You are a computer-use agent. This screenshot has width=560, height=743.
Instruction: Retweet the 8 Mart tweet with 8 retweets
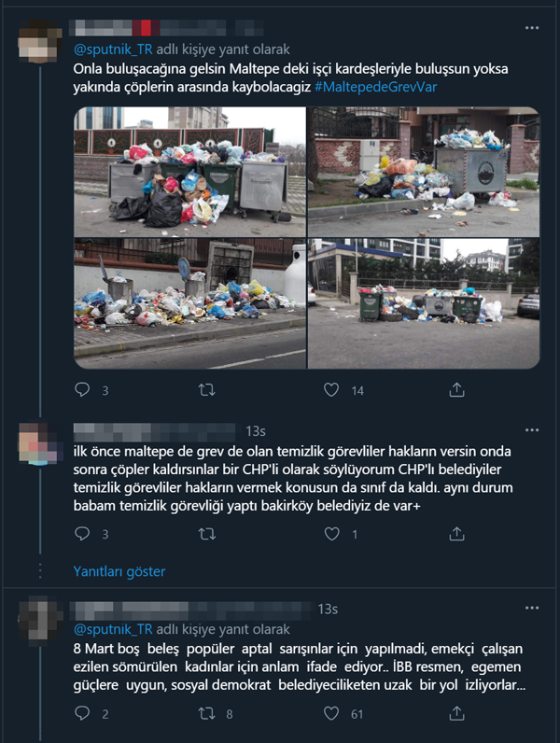pos(206,713)
